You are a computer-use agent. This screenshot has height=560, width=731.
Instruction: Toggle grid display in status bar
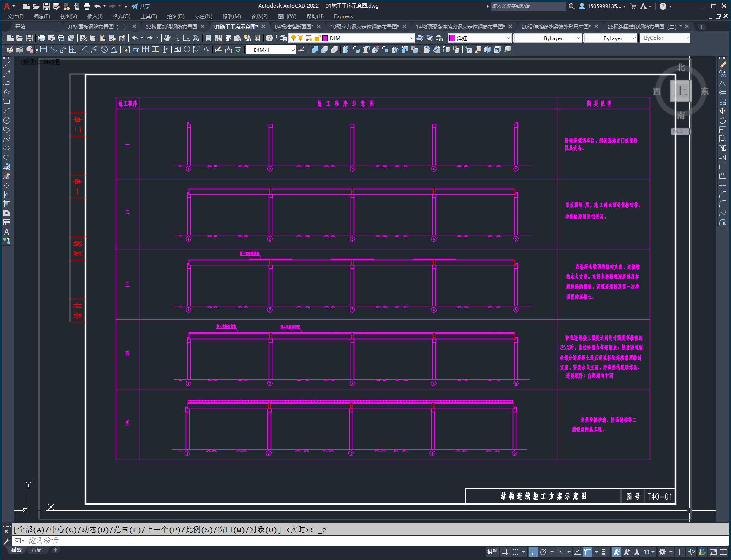point(505,552)
